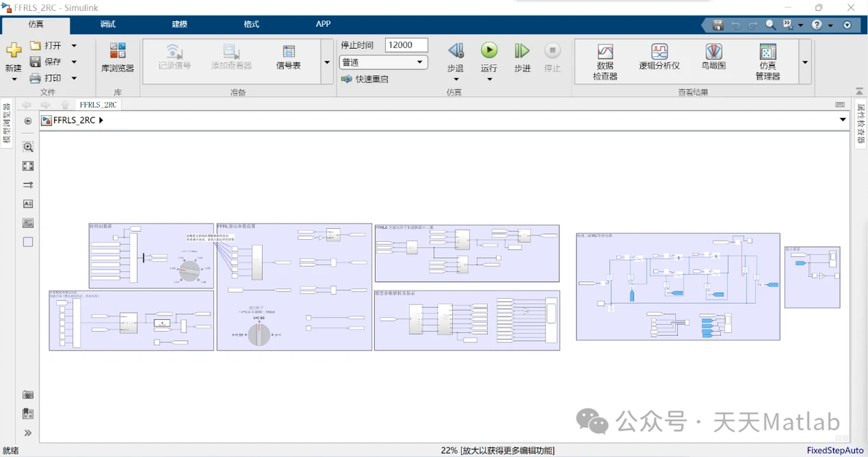Open the Bird's-Eye view (鸟瞰图)
This screenshot has height=457, width=868.
point(714,57)
